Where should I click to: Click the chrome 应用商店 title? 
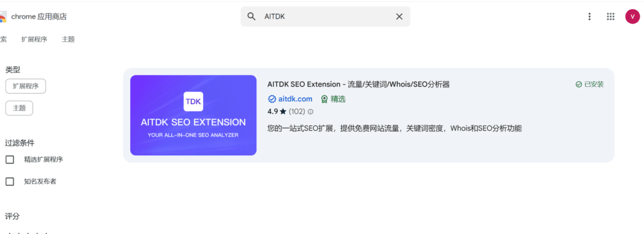pyautogui.click(x=39, y=17)
